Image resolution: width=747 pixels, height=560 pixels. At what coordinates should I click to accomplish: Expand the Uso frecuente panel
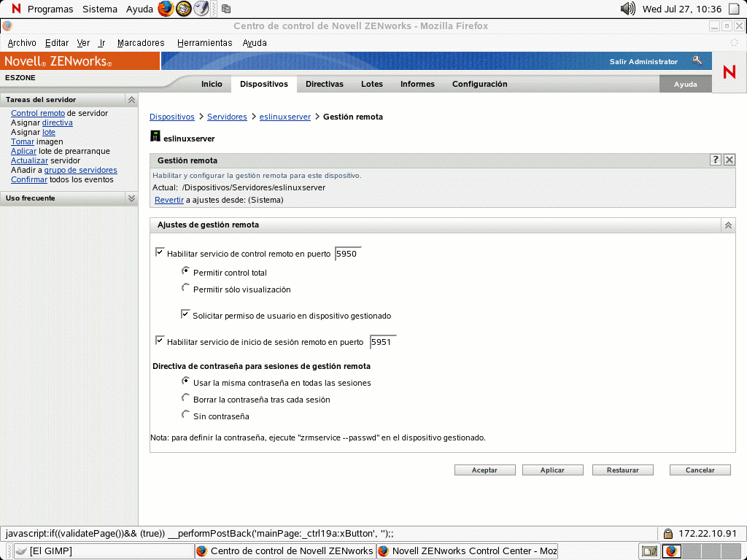[x=131, y=198]
